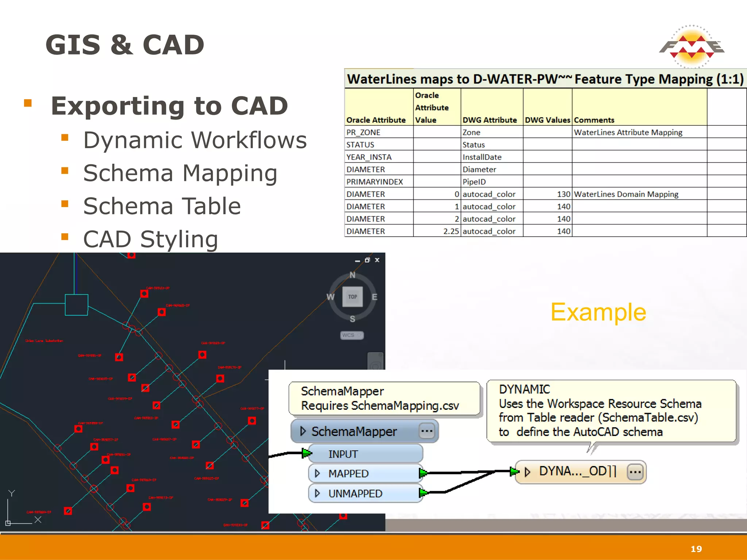Click the green arrow of the UNMAPPED port
Viewport: 747px width, 560px height.
(423, 493)
